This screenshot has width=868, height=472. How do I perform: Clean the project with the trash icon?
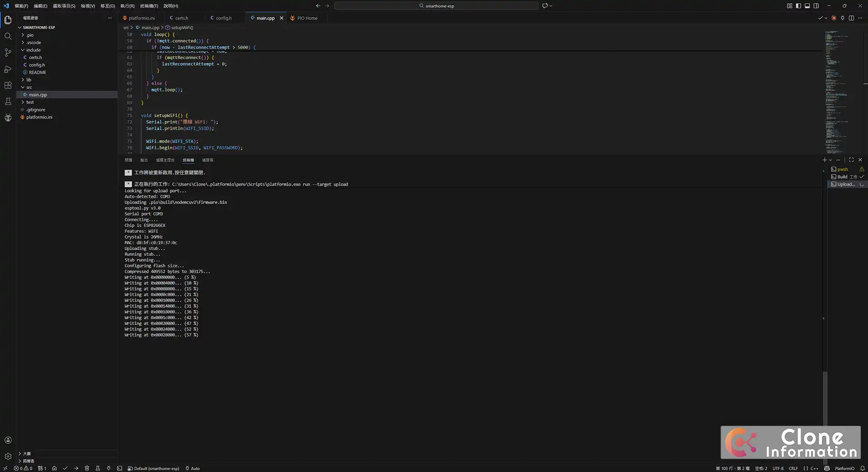(x=87, y=468)
